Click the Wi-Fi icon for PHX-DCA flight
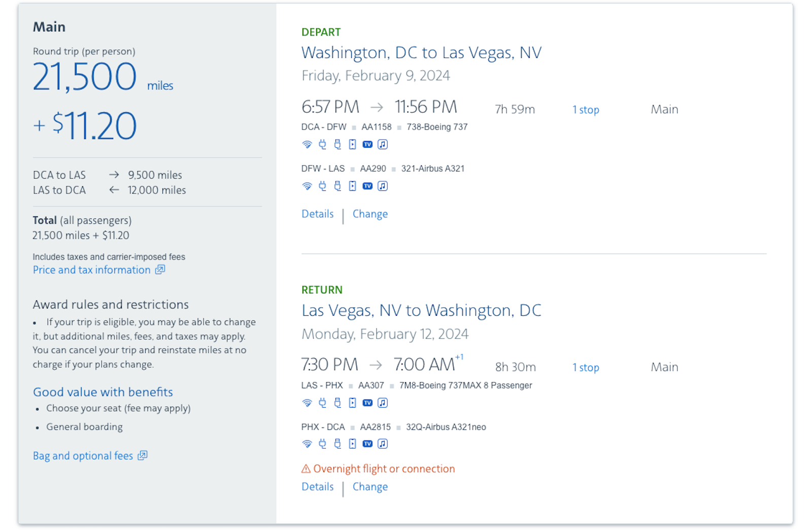 (x=307, y=444)
